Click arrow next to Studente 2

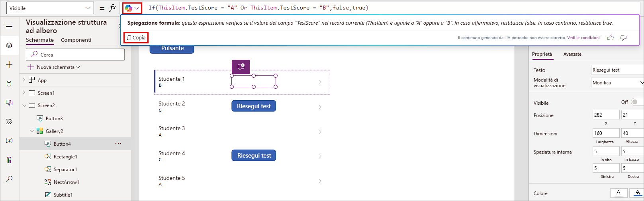click(x=320, y=107)
